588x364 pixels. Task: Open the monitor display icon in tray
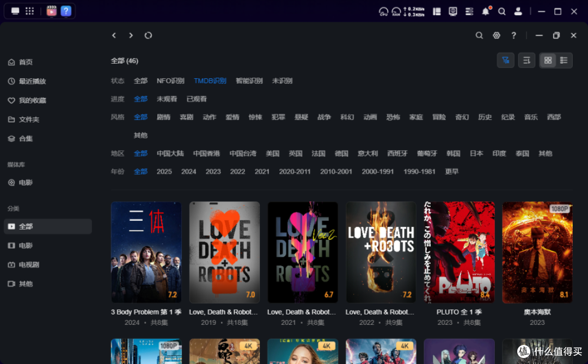453,11
